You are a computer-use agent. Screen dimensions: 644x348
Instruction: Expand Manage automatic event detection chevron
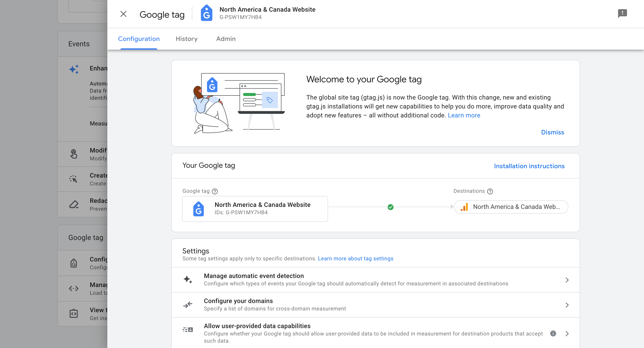[567, 280]
